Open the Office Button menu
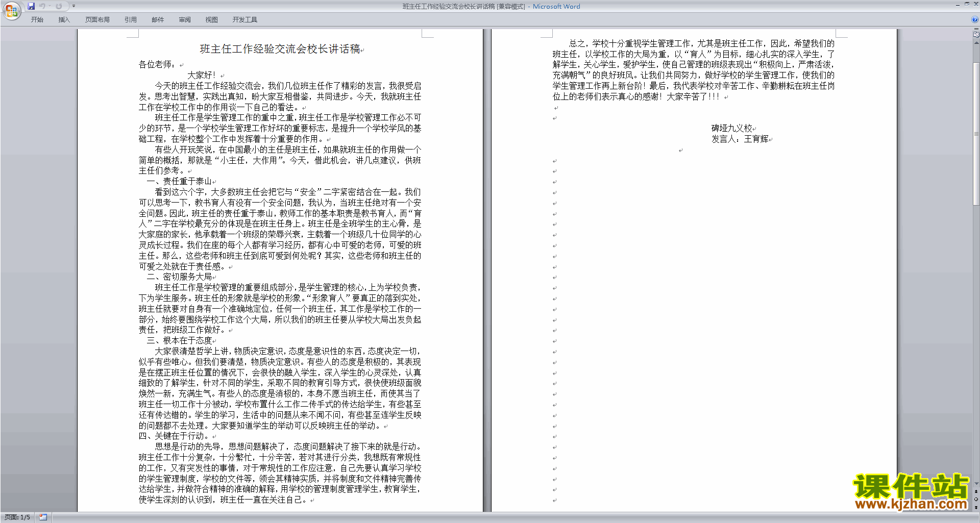The width and height of the screenshot is (980, 523). (x=11, y=11)
